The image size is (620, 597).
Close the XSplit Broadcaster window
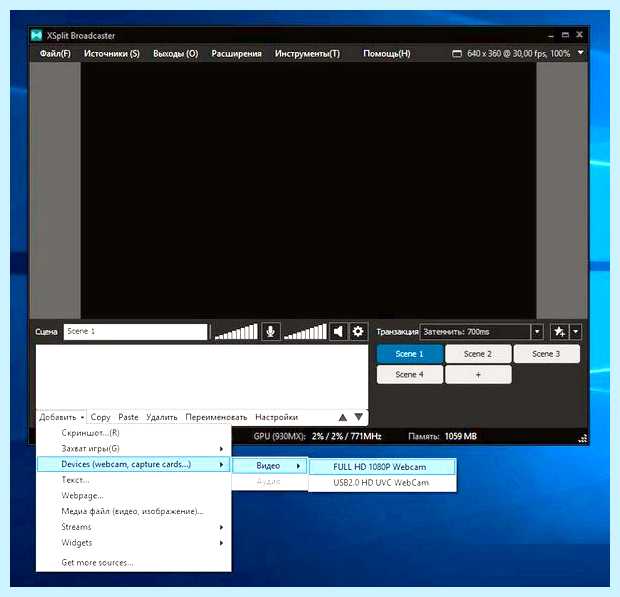tap(579, 34)
